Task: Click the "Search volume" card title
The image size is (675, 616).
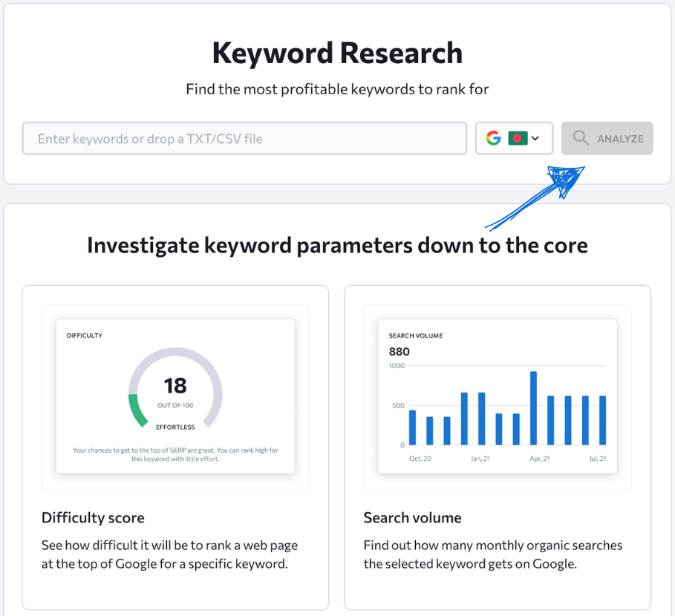Action: pos(412,517)
